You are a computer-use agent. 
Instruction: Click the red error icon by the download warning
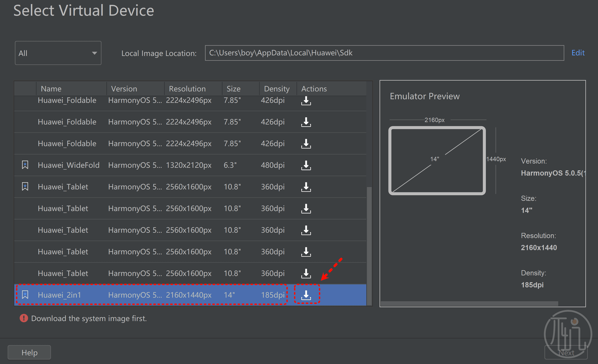click(x=24, y=318)
